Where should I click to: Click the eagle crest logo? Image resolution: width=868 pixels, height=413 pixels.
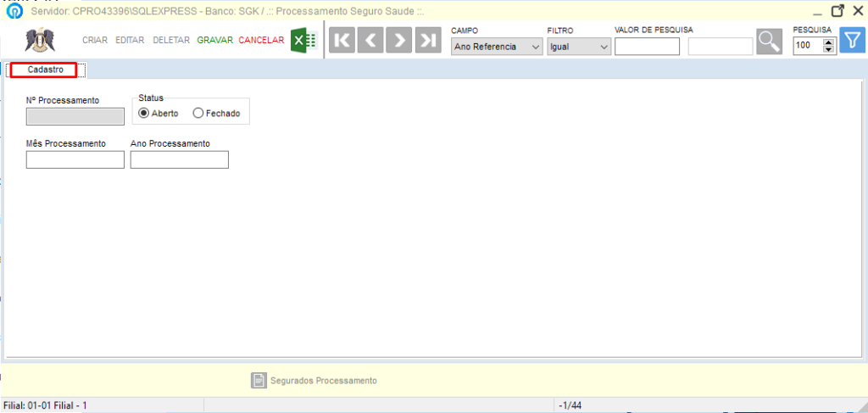pos(40,41)
